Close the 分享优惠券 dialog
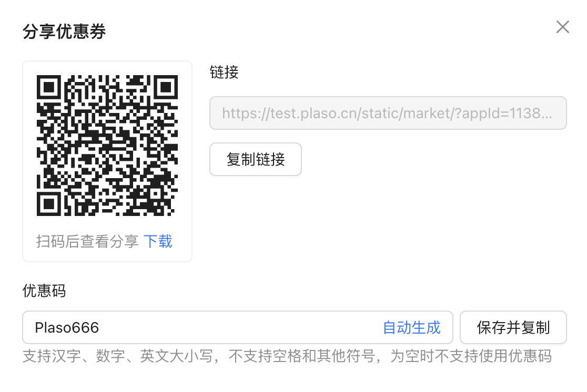Screen dimensions: 587x392 coord(562,27)
